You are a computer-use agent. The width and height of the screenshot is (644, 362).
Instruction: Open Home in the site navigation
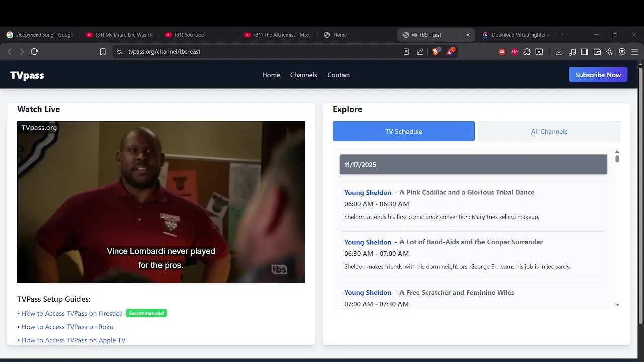pos(271,75)
